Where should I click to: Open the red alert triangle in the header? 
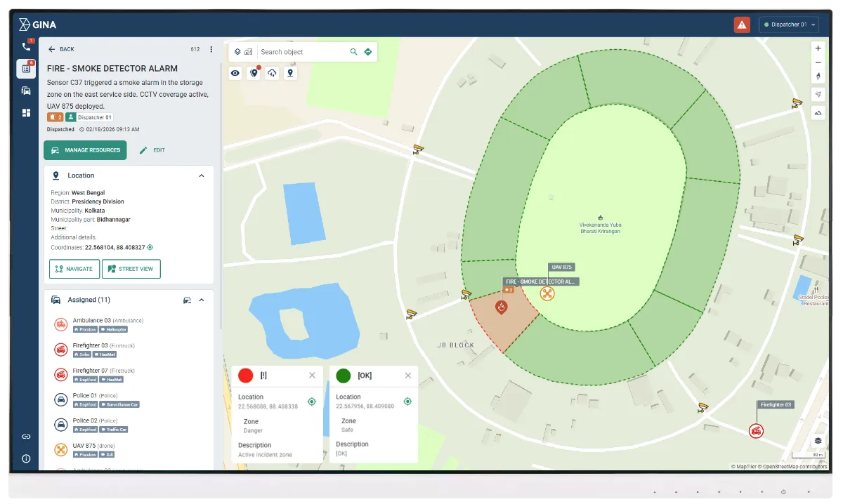point(742,25)
